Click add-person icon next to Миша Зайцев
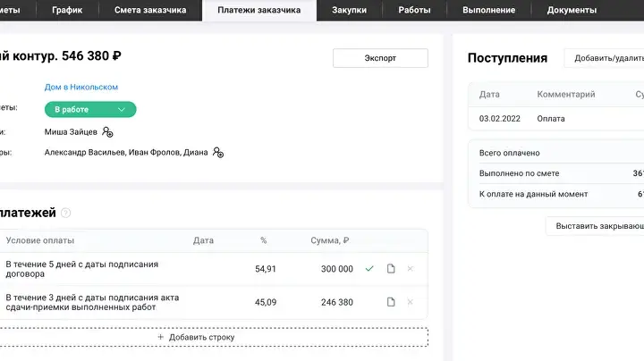 click(107, 132)
